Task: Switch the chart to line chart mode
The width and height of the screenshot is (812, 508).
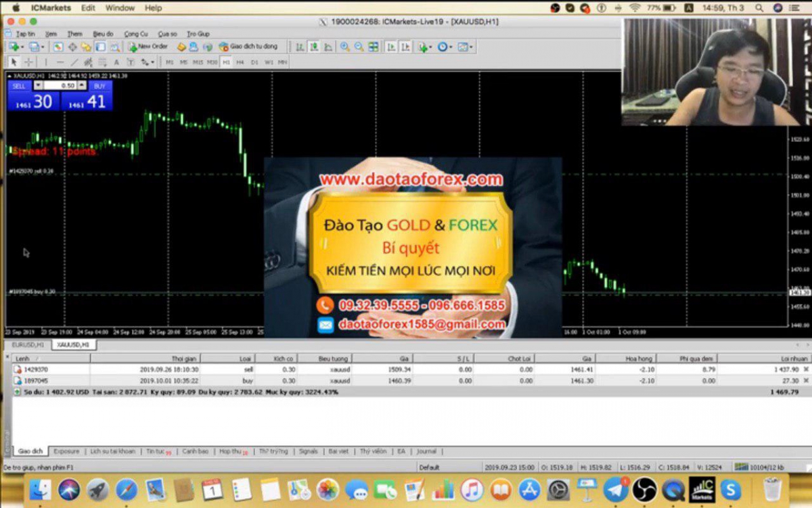Action: [328, 47]
